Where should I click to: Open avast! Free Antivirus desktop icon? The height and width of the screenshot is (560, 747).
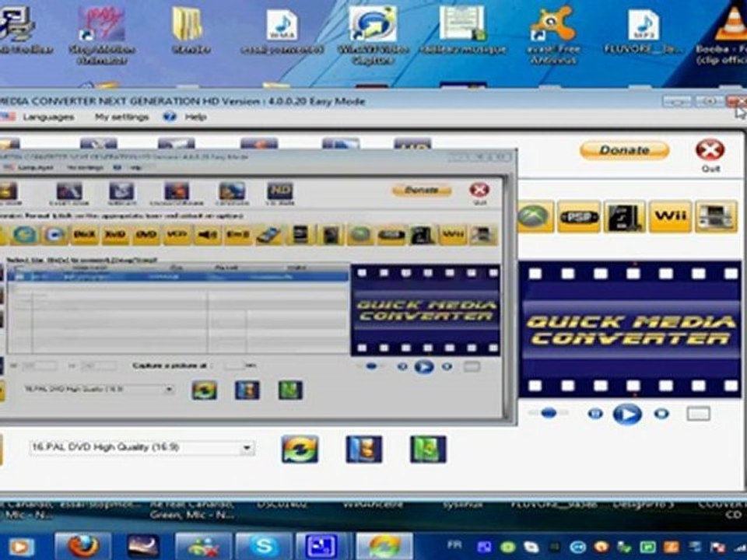(553, 37)
